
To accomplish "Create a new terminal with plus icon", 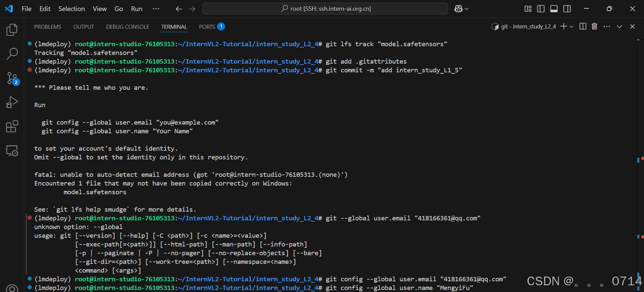I will [x=563, y=26].
